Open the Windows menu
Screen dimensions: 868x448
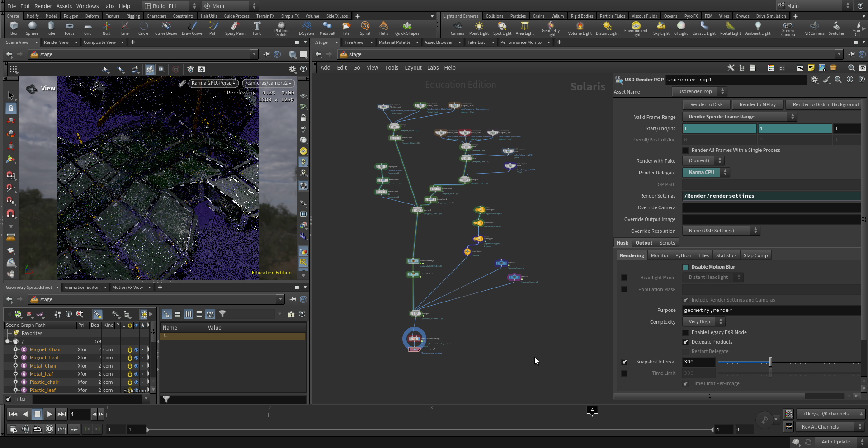pos(87,6)
